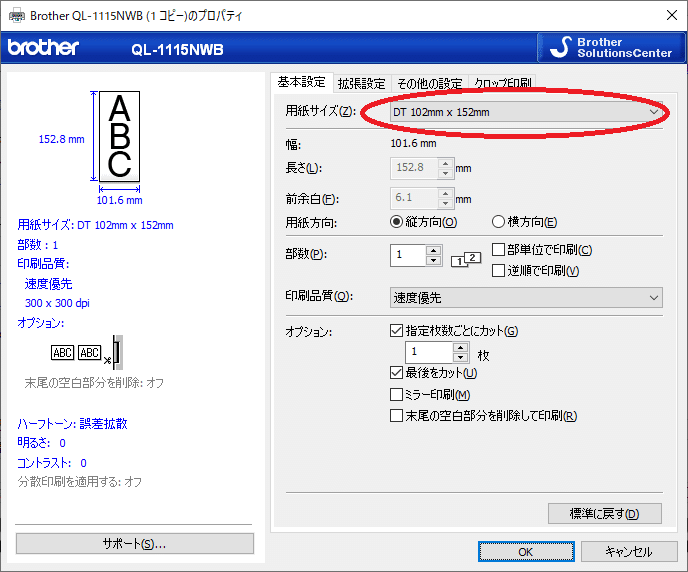Open the 用紙サイズ dropdown
This screenshot has height=572, width=688.
point(526,112)
